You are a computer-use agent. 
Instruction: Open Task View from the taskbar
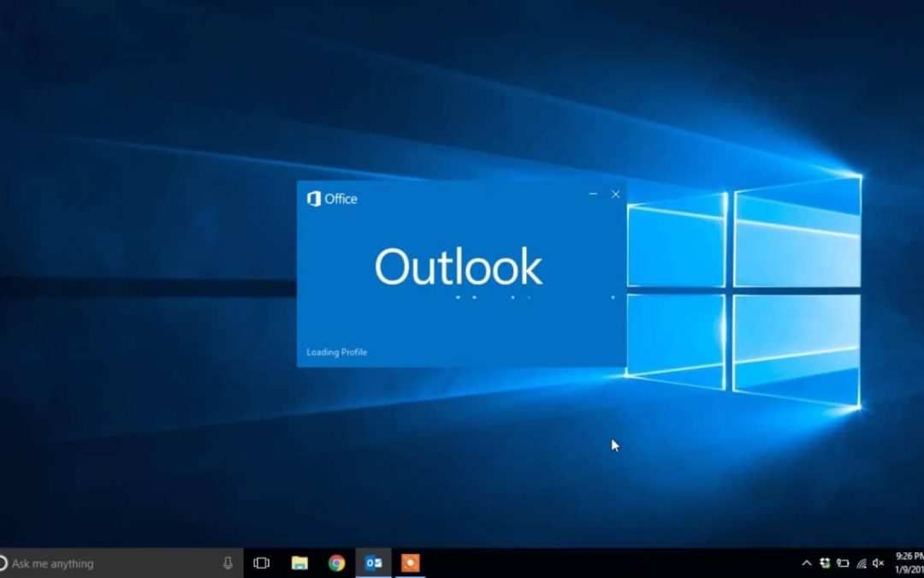point(261,563)
